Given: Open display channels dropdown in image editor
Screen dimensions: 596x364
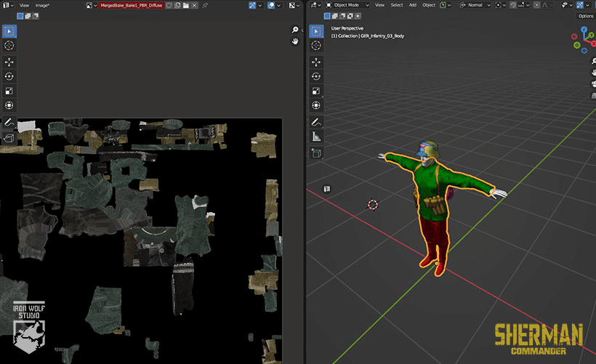Looking at the screenshot, I should (x=294, y=5).
